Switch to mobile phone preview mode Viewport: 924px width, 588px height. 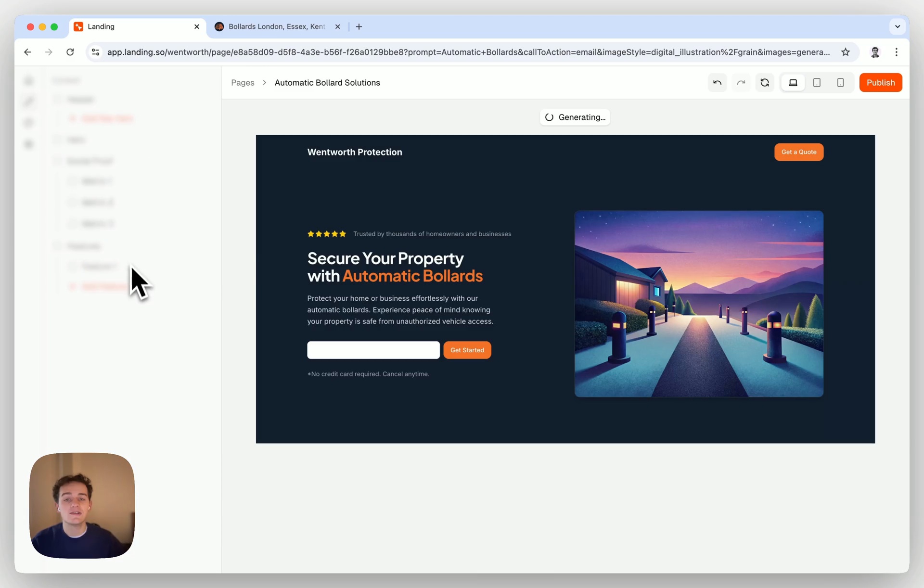point(840,83)
